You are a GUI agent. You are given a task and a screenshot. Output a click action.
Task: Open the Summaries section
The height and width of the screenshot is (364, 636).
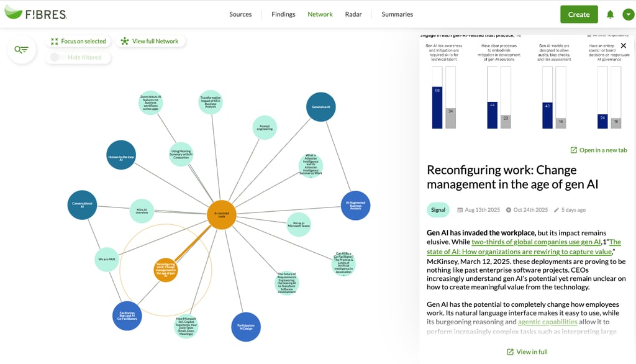pos(397,14)
